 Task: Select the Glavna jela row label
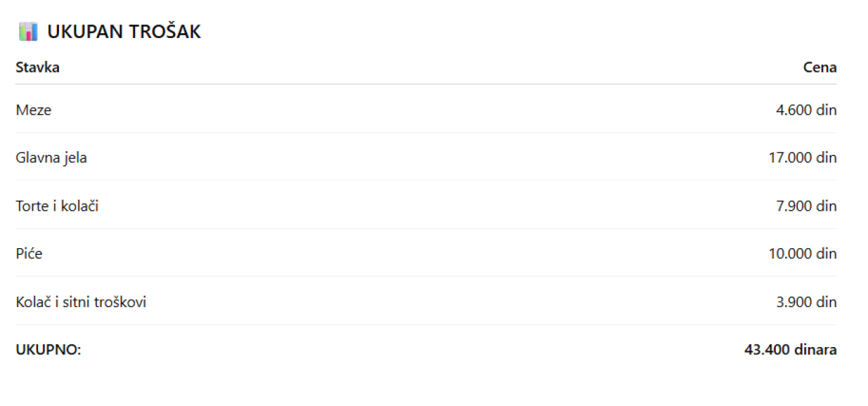coord(52,158)
